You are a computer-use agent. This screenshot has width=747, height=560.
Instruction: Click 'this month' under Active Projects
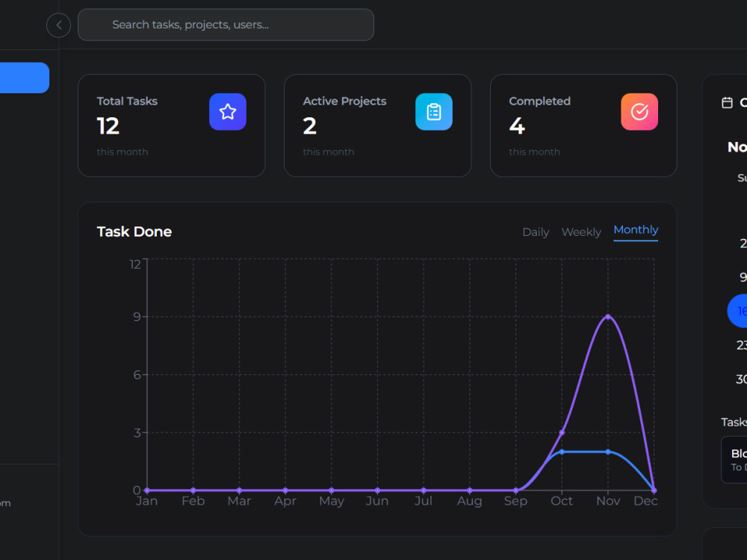pyautogui.click(x=328, y=152)
